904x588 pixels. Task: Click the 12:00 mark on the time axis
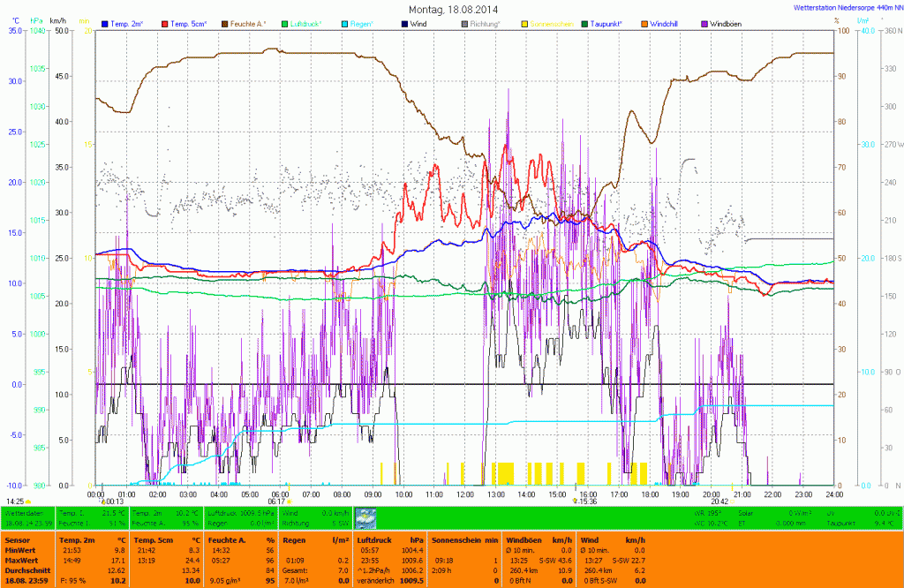(464, 494)
